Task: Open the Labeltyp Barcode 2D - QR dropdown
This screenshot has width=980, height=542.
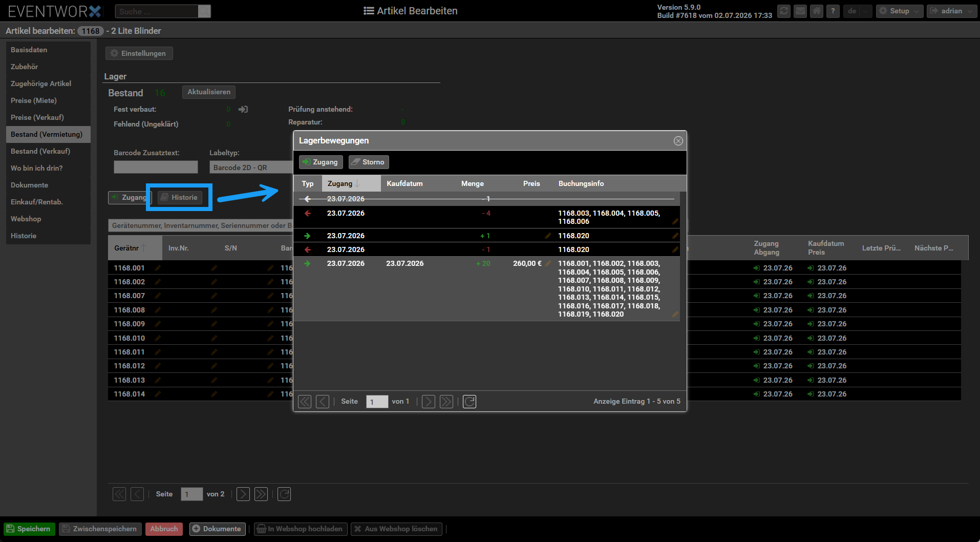Action: [251, 167]
